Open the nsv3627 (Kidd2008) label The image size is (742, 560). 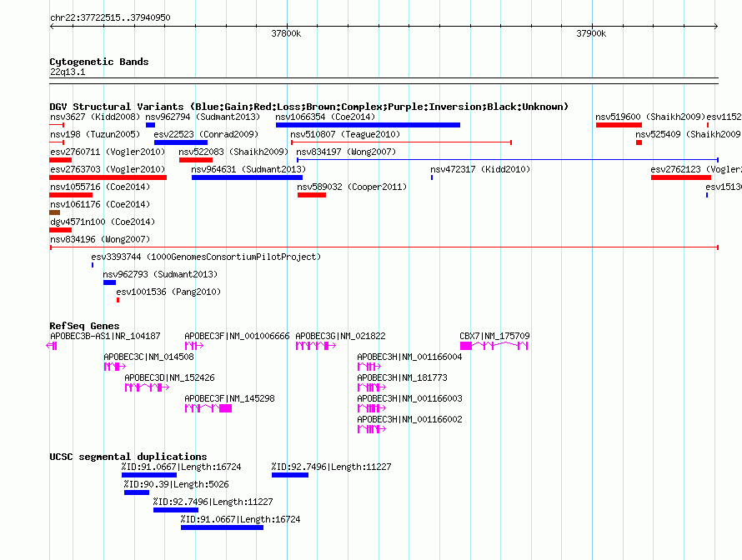click(x=95, y=117)
